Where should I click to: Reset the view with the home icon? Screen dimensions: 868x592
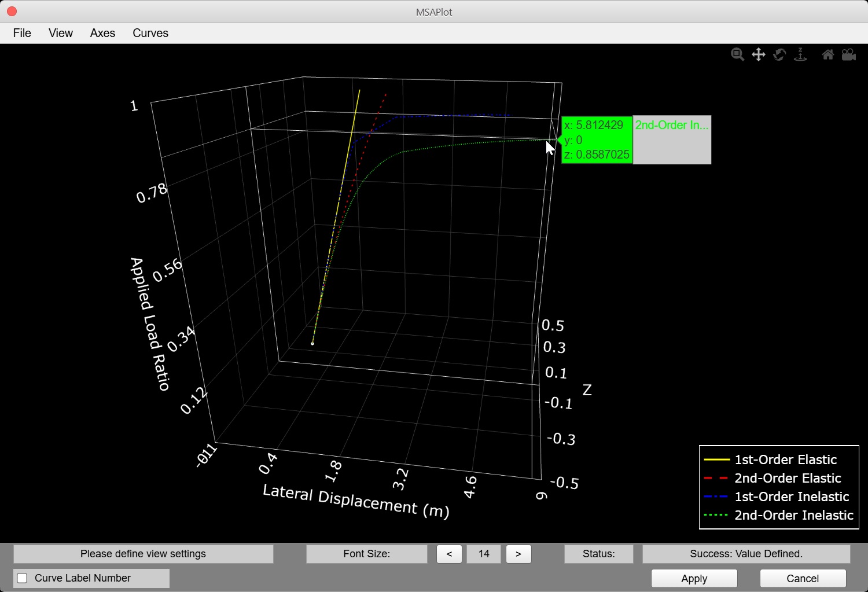(827, 54)
